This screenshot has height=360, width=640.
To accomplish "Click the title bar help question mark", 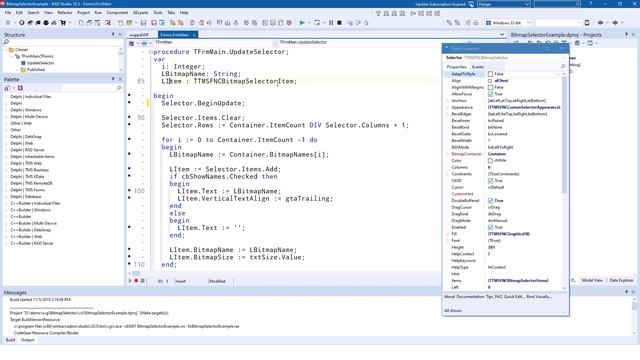I will [x=591, y=4].
